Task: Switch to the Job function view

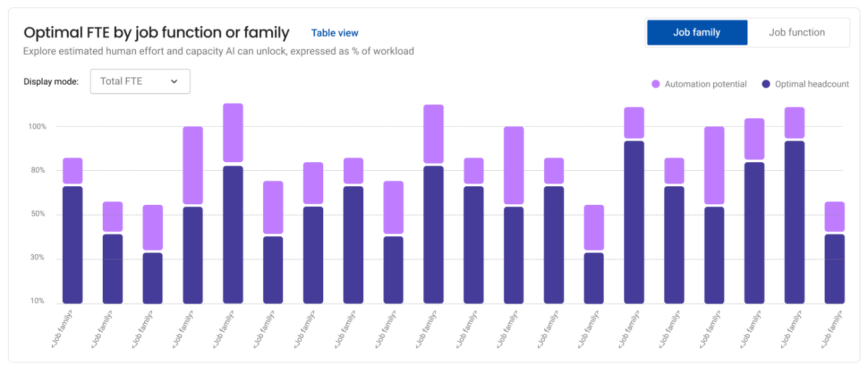Action: click(x=797, y=32)
